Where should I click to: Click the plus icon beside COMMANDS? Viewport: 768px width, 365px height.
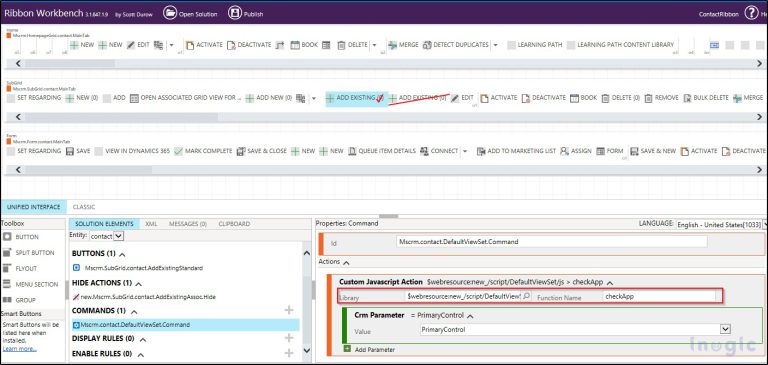289,310
